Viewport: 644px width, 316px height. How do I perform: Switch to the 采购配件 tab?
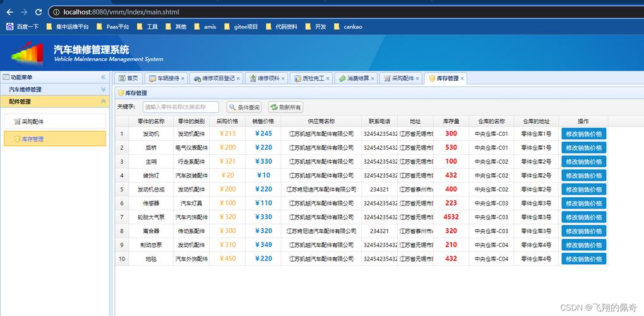[400, 78]
